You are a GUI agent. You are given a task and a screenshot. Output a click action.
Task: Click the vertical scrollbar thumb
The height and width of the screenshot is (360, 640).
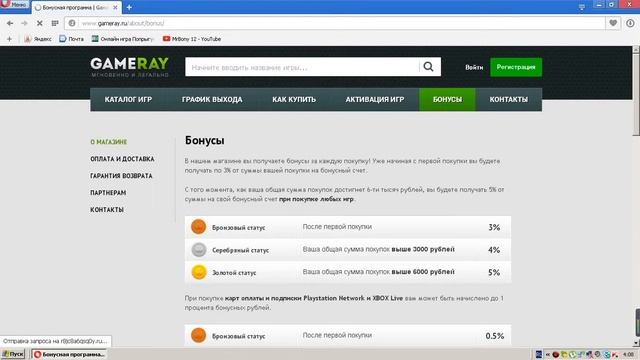(x=636, y=95)
